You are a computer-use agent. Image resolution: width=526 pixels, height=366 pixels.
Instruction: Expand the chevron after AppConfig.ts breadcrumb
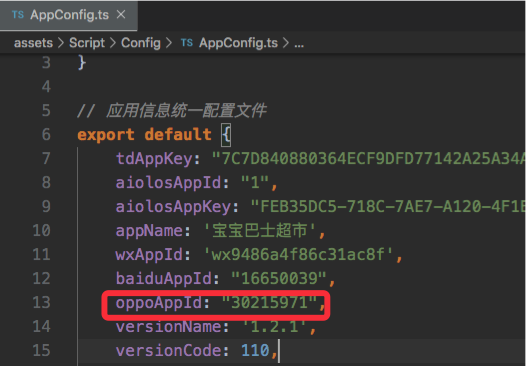pos(286,43)
